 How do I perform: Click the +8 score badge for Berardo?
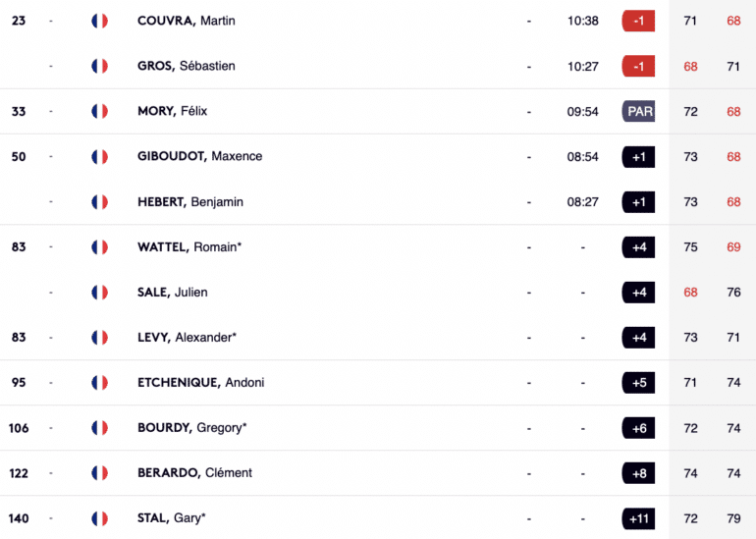(x=638, y=473)
